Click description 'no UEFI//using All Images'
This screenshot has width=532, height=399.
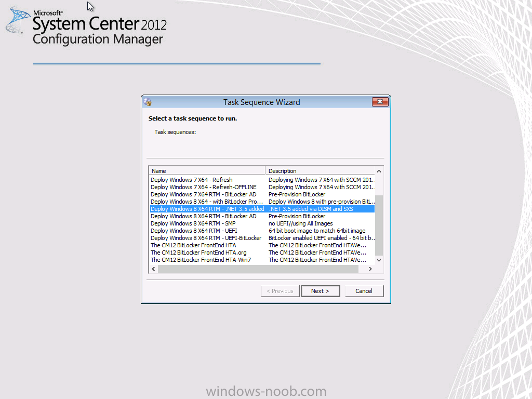(x=301, y=223)
